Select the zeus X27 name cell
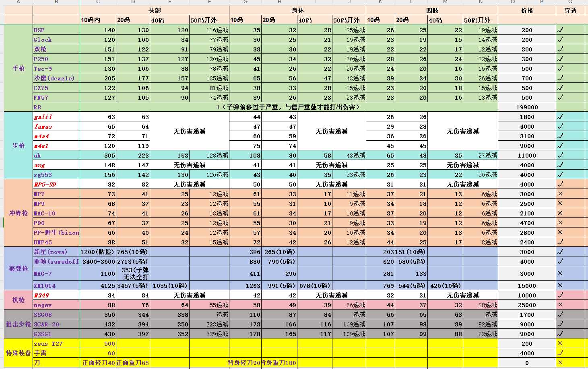 56,343
